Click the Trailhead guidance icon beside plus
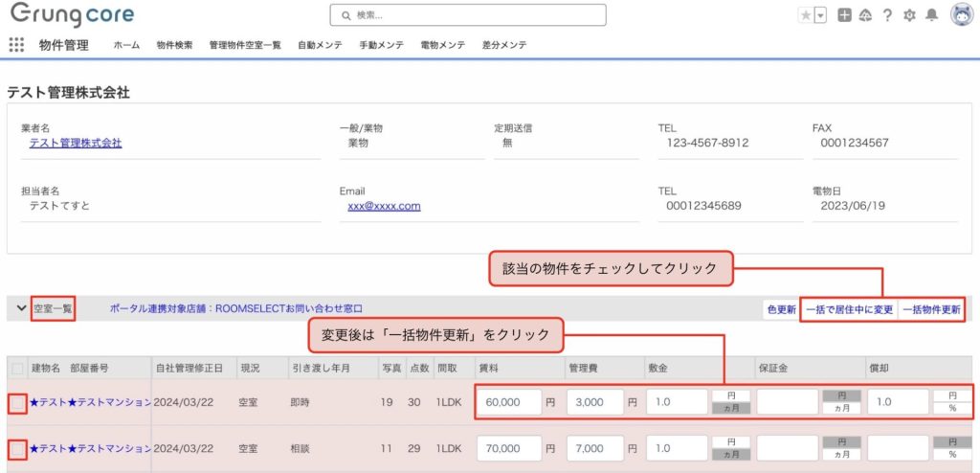 pyautogui.click(x=865, y=15)
